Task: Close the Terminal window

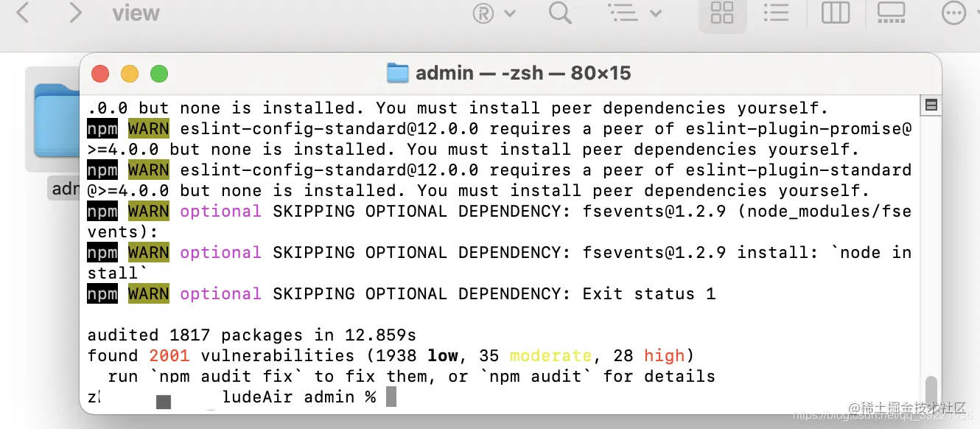Action: (100, 74)
